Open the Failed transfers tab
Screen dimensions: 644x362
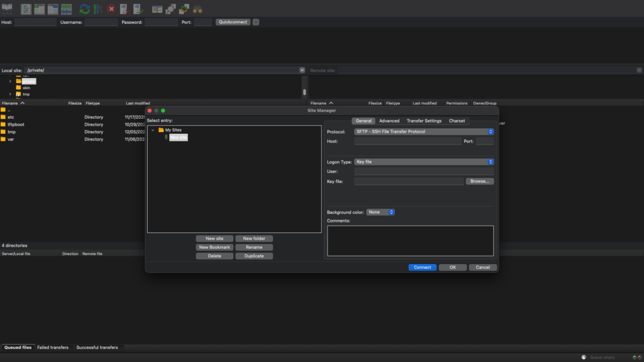click(53, 347)
